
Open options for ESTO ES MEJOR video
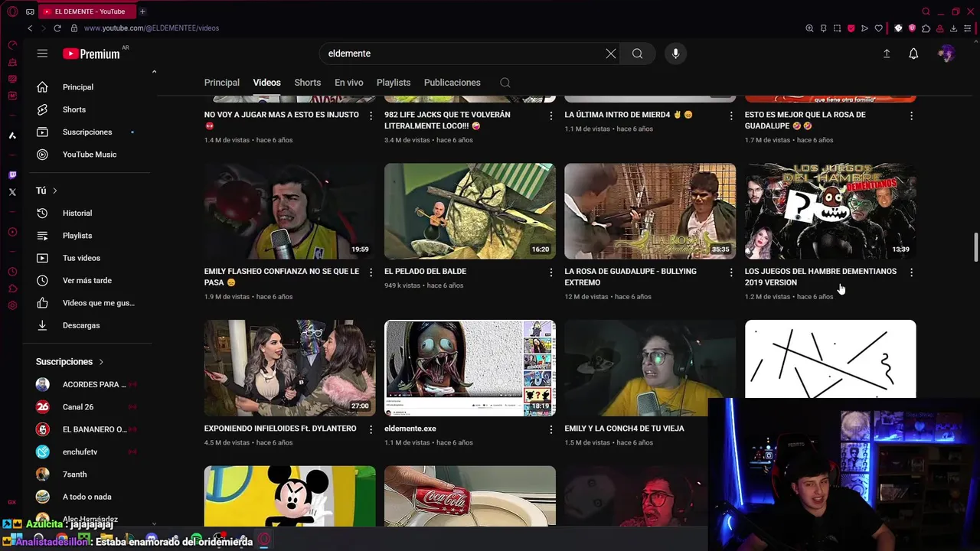[911, 116]
